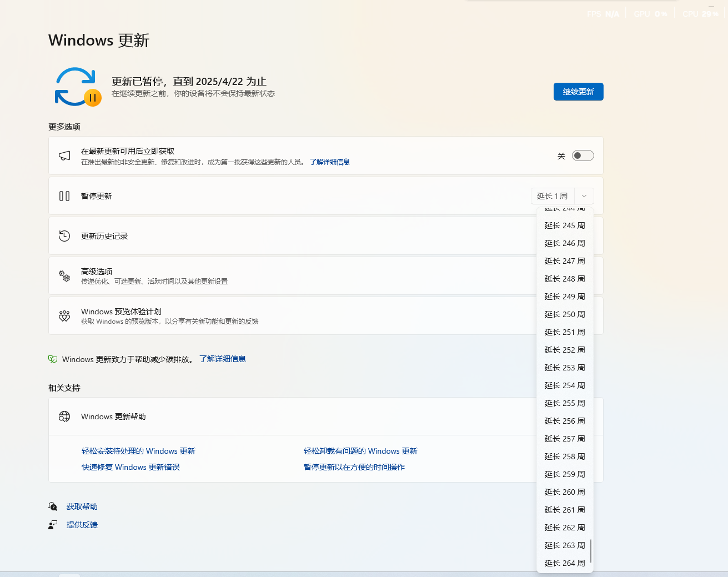Open 快速修复 Windows 更新错误 link
This screenshot has height=577, width=728.
tap(130, 467)
